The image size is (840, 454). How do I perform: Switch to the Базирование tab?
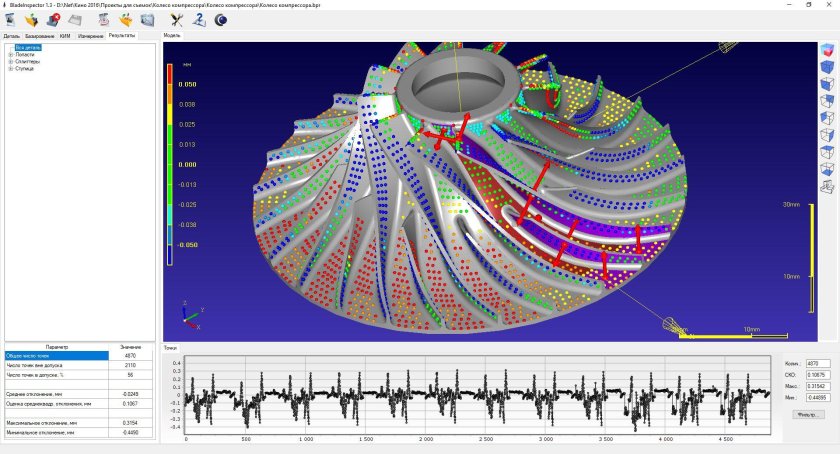point(40,35)
